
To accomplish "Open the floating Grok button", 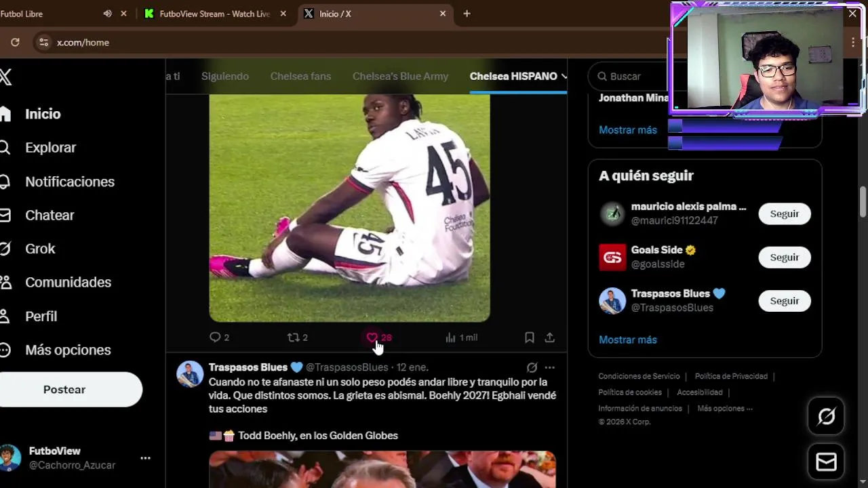I will click(x=826, y=416).
